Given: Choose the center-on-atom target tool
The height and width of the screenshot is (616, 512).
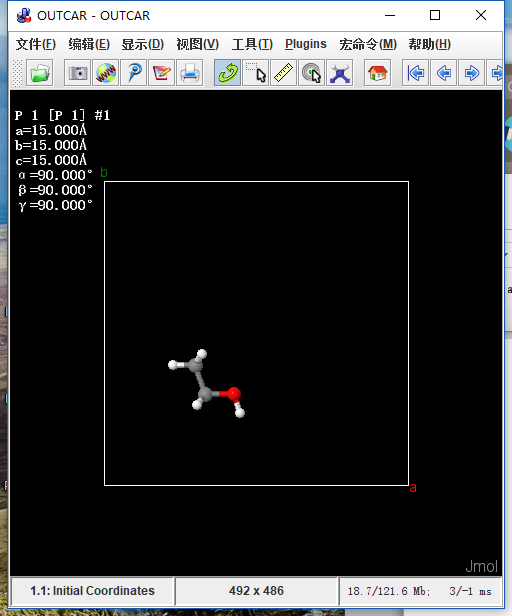Looking at the screenshot, I should coord(312,73).
